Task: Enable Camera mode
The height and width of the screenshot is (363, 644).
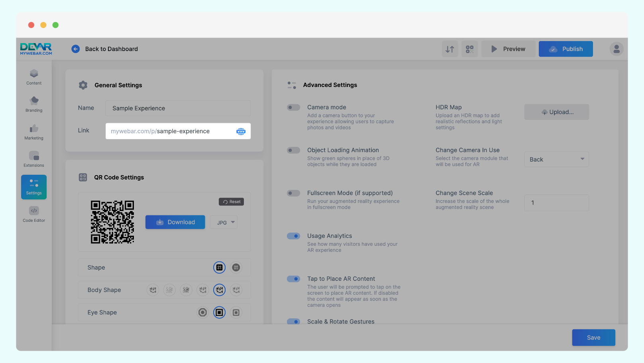Action: 293,107
